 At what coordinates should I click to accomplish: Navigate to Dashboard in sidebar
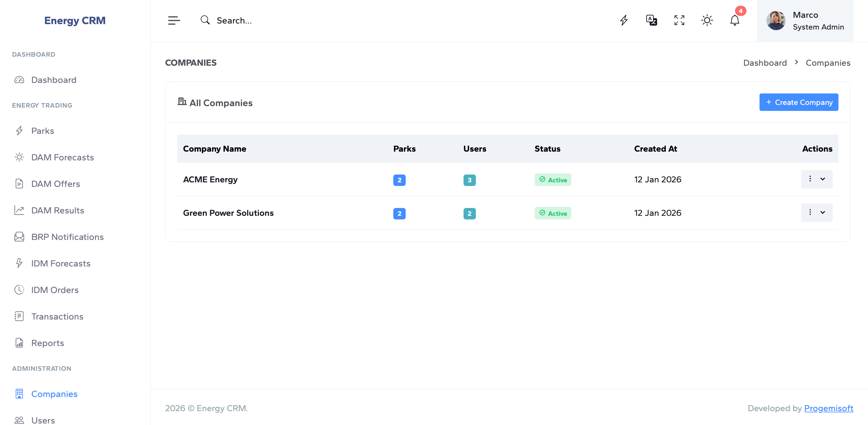click(x=54, y=80)
